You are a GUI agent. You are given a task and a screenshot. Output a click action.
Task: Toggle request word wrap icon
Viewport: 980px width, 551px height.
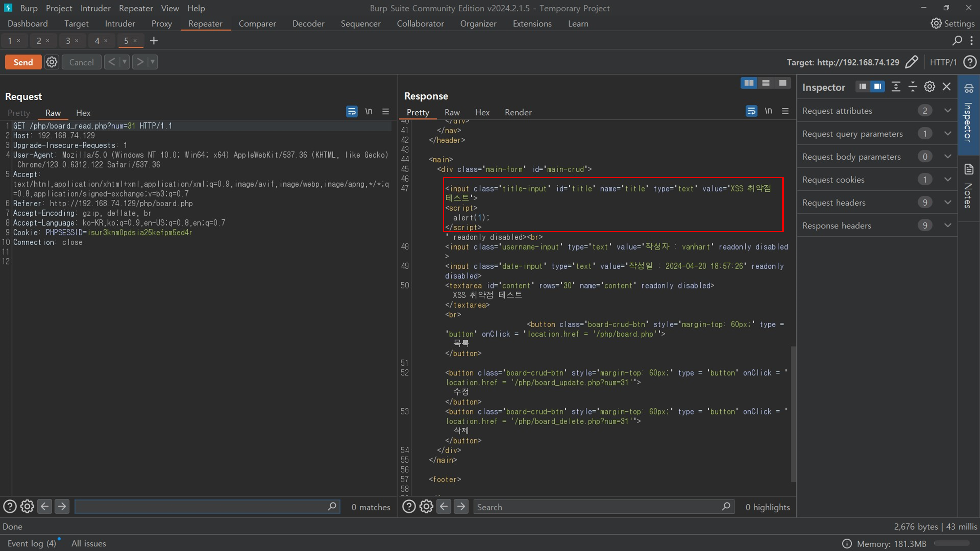351,111
